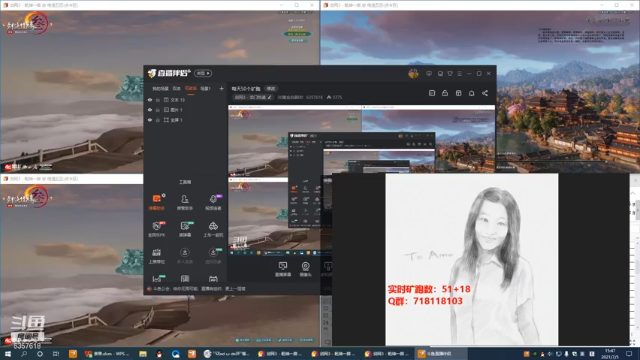Hide the first text layer with eye icon
Screen dimensions: 640x360
click(x=150, y=100)
